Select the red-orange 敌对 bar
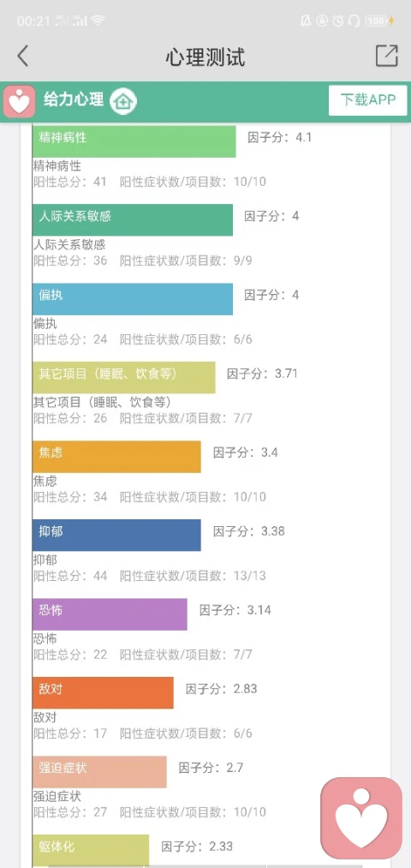Image resolution: width=411 pixels, height=868 pixels. (103, 692)
